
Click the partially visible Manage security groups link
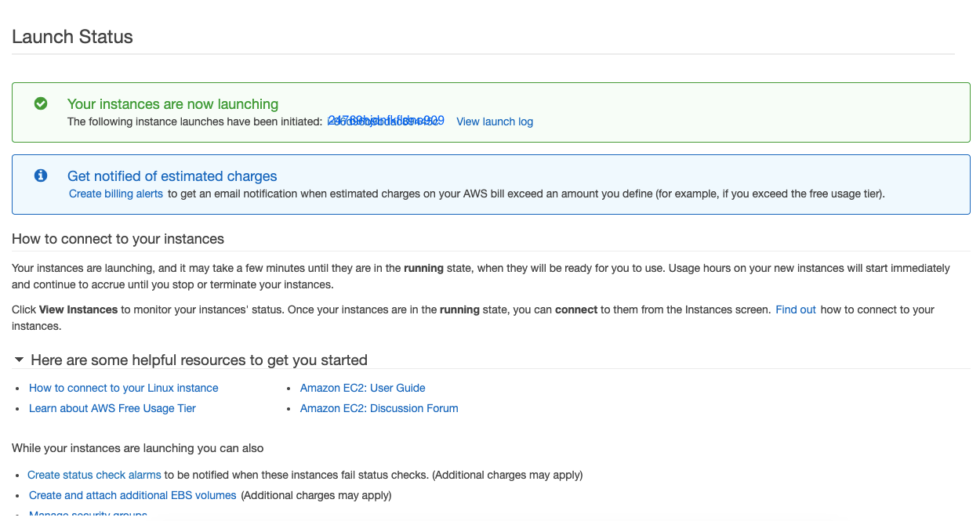pos(88,515)
